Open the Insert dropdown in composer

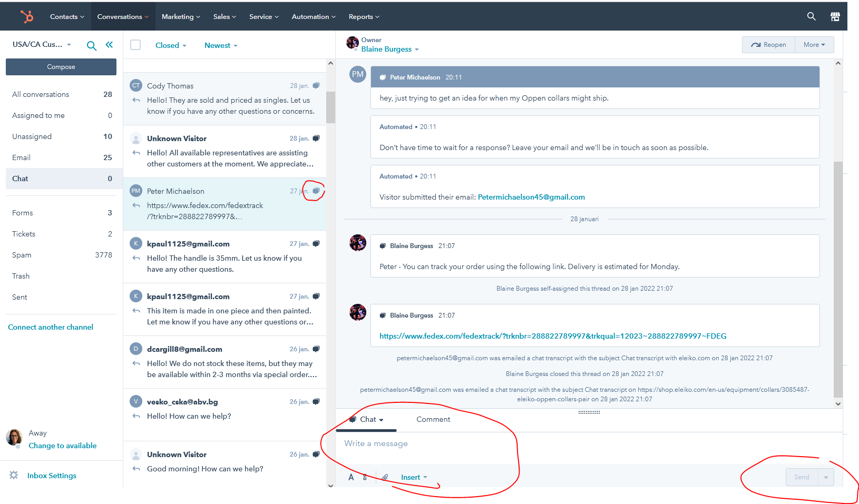click(x=414, y=477)
